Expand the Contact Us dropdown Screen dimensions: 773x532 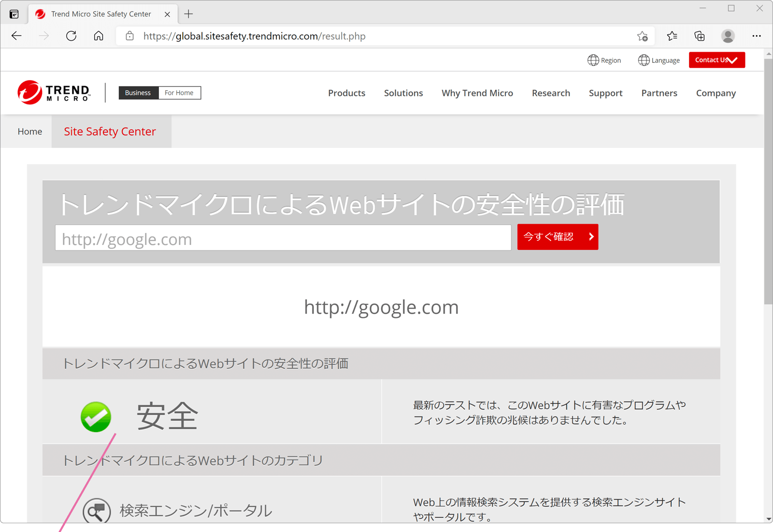coord(717,60)
